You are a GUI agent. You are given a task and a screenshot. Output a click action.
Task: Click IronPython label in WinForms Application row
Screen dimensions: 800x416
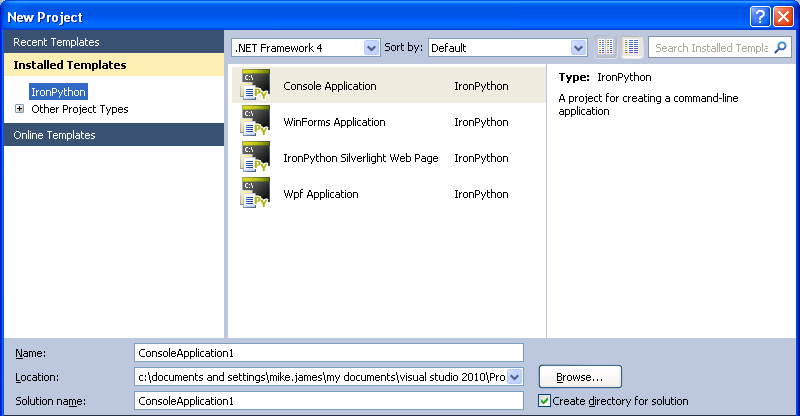481,123
